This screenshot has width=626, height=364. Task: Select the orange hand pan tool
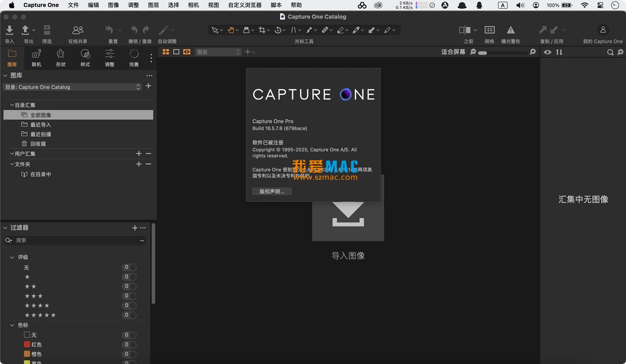[231, 30]
